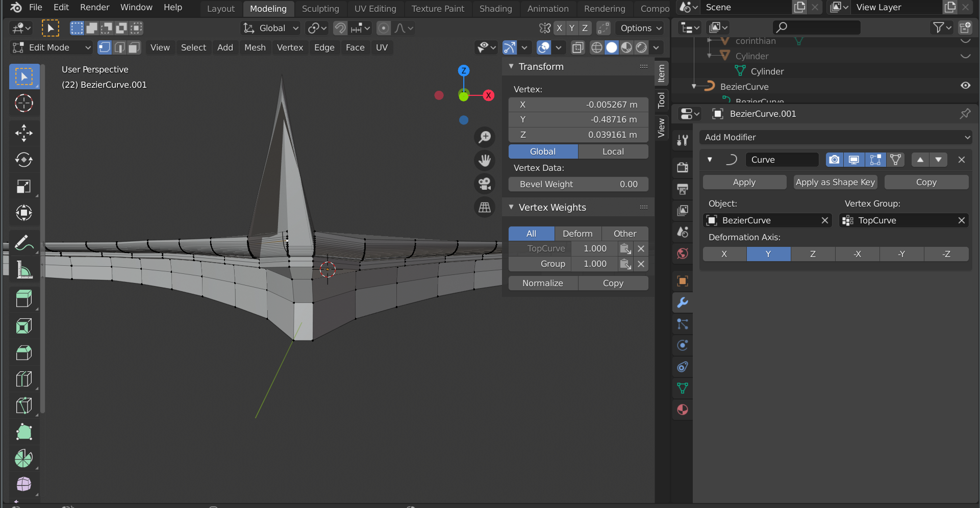980x508 pixels.
Task: Open the Render menu
Action: pyautogui.click(x=95, y=7)
